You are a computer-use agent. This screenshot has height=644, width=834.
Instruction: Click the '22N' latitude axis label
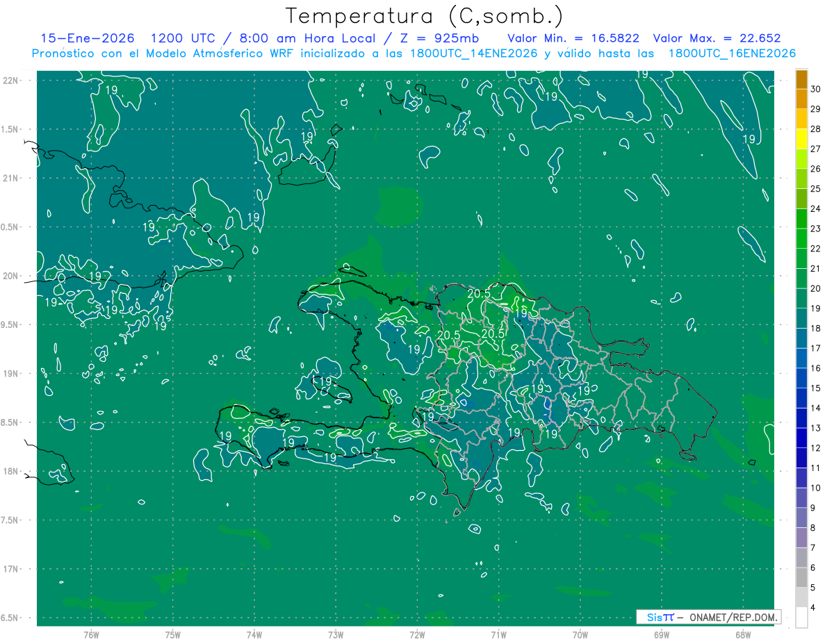click(x=10, y=81)
